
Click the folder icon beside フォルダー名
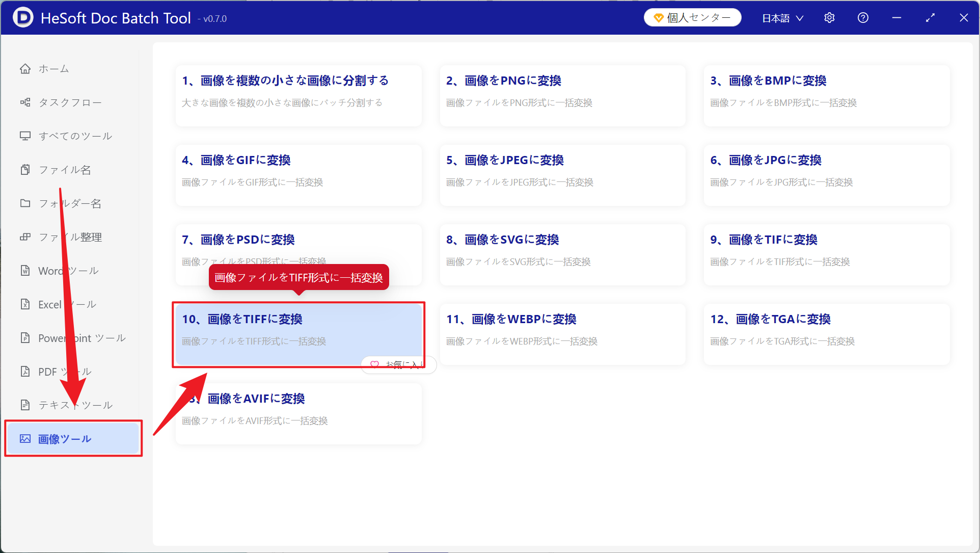click(25, 203)
